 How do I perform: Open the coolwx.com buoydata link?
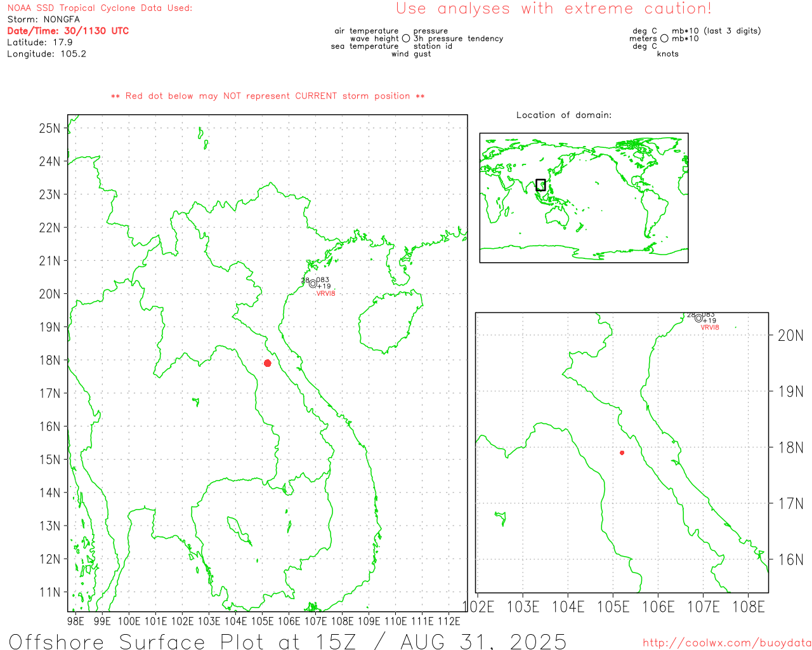727,643
